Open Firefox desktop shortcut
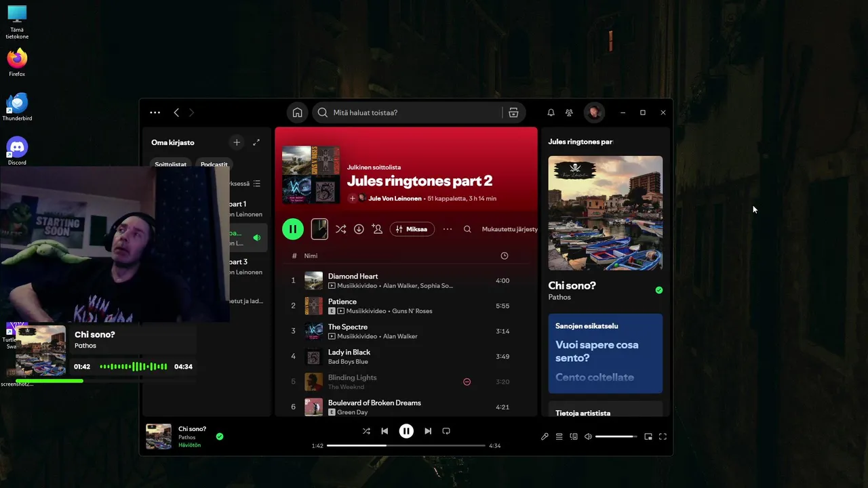Image resolution: width=868 pixels, height=488 pixels. 17,62
